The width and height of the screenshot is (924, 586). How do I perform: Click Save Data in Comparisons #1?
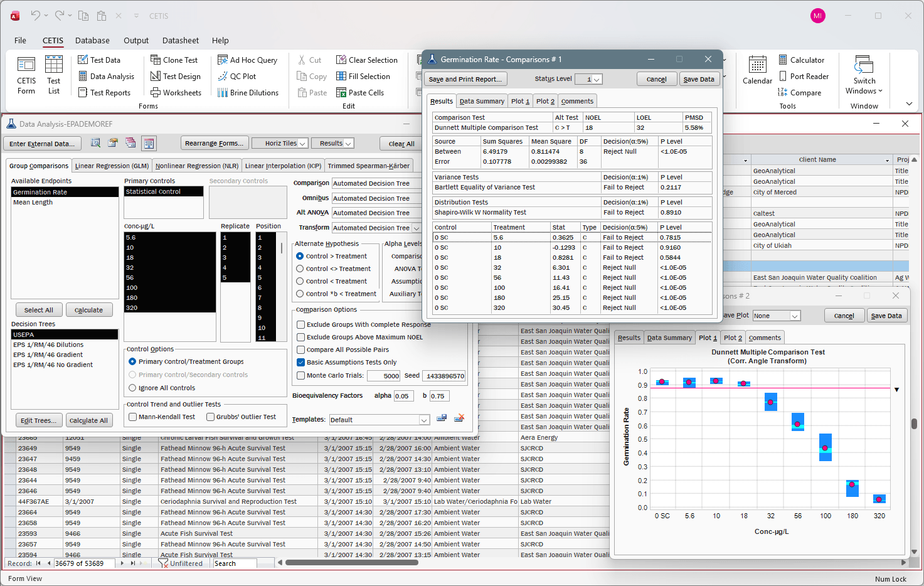(x=698, y=79)
